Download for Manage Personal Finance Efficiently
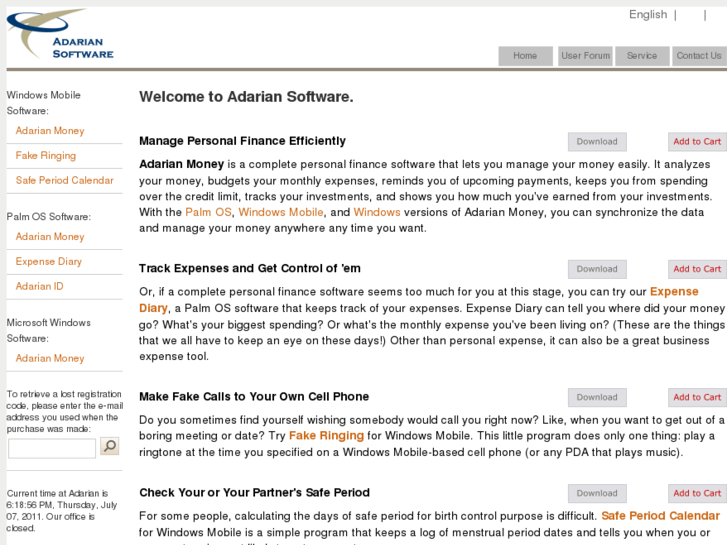Screen dimensions: 727x545 597,142
